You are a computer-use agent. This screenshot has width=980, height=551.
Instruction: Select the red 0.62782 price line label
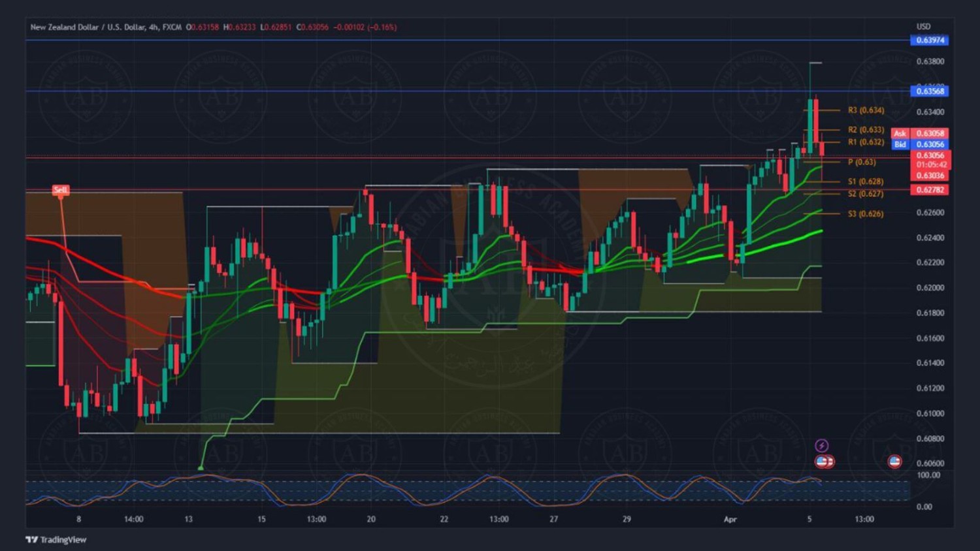point(930,190)
